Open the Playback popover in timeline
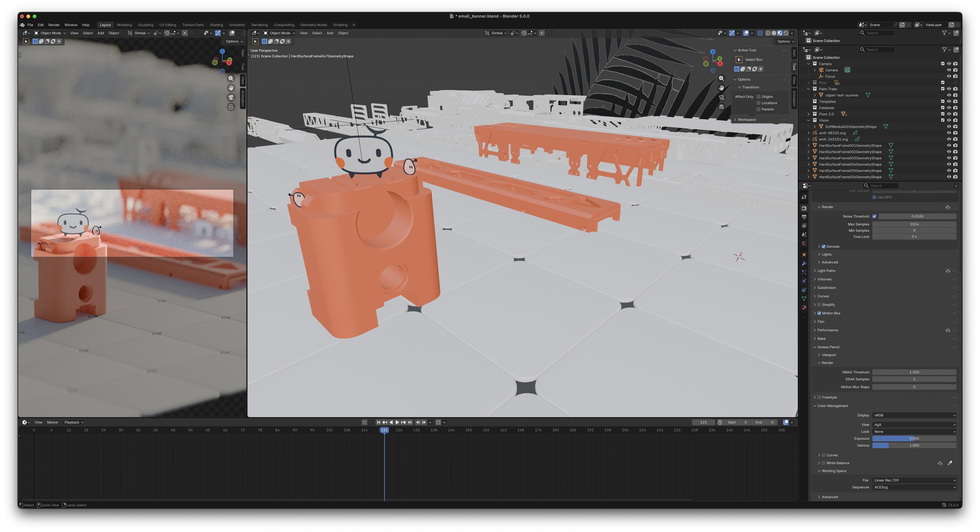Image resolution: width=980 pixels, height=532 pixels. tap(73, 422)
